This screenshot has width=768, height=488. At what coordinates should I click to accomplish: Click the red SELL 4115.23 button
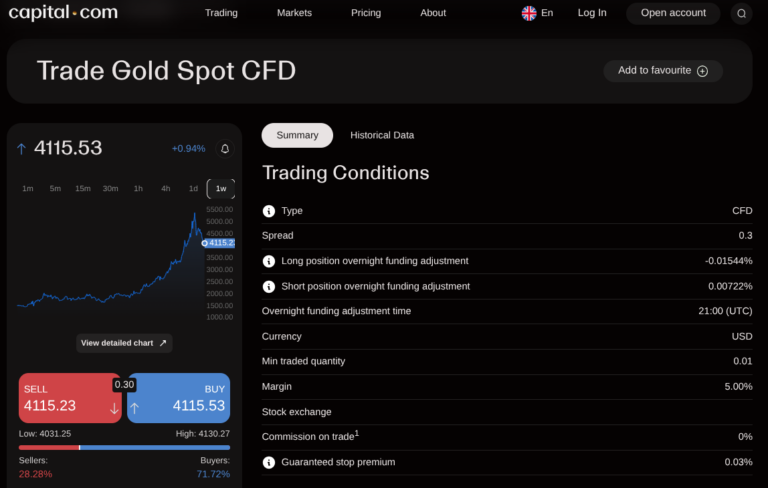pos(70,398)
